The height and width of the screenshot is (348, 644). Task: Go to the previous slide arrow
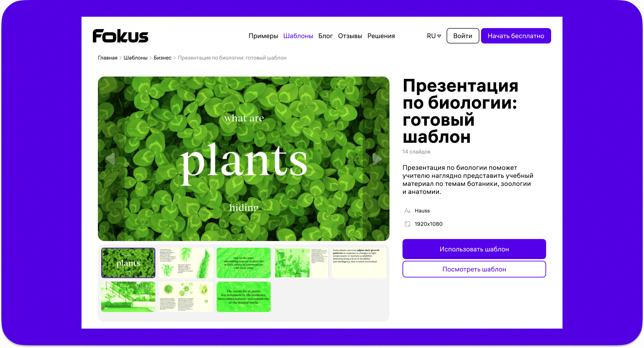tap(110, 159)
